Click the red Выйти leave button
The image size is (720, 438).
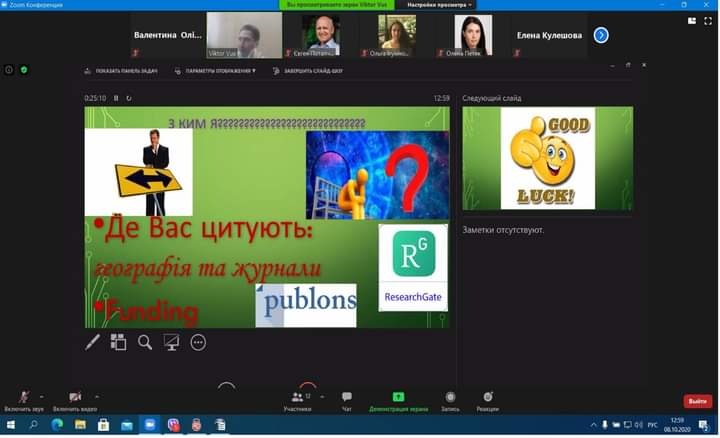(x=698, y=401)
